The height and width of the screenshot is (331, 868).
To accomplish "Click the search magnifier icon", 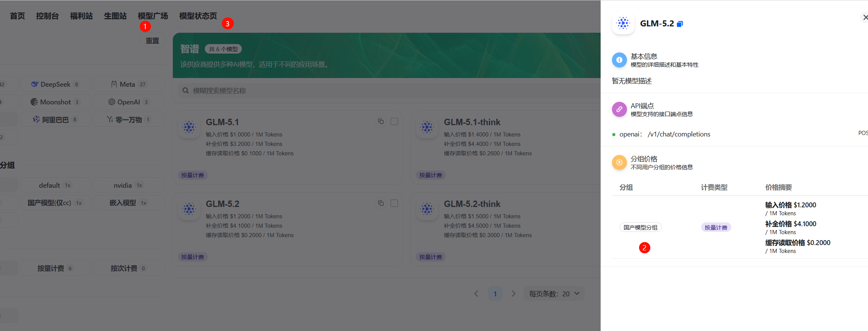I will (185, 91).
